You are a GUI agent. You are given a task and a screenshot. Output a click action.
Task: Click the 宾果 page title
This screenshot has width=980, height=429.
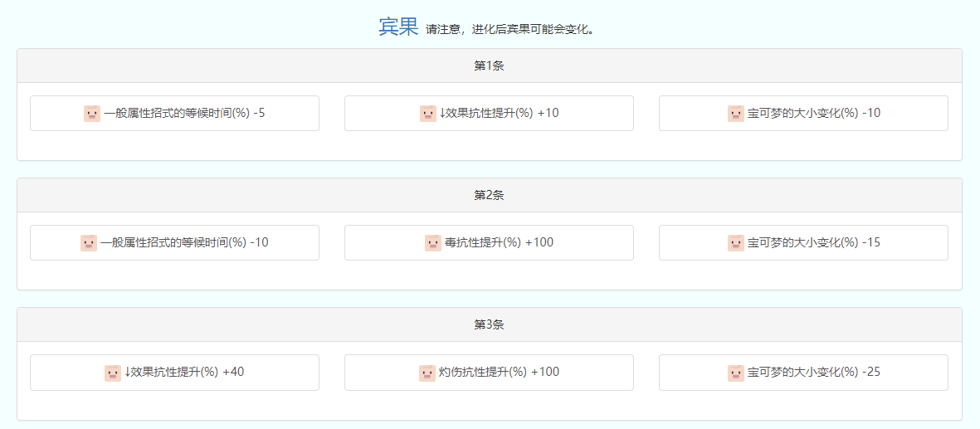(x=398, y=27)
